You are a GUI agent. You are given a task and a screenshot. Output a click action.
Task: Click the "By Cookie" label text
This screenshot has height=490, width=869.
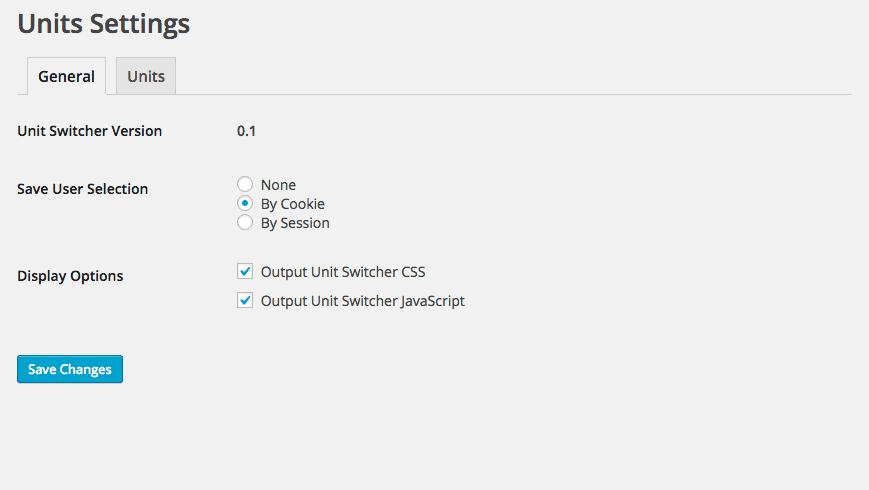click(x=292, y=204)
